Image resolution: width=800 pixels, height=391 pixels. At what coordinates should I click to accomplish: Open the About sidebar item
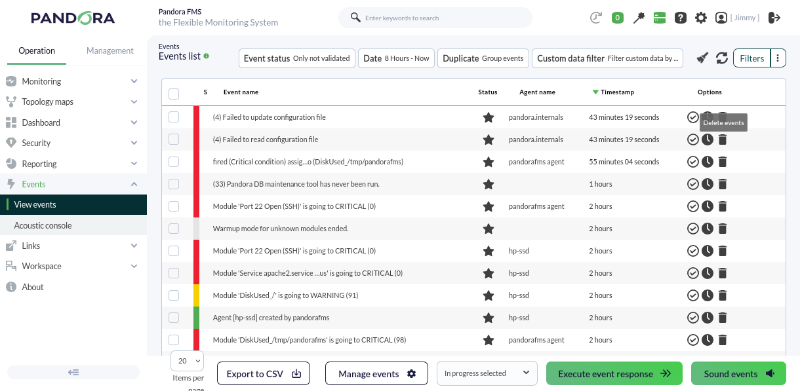coord(73,287)
